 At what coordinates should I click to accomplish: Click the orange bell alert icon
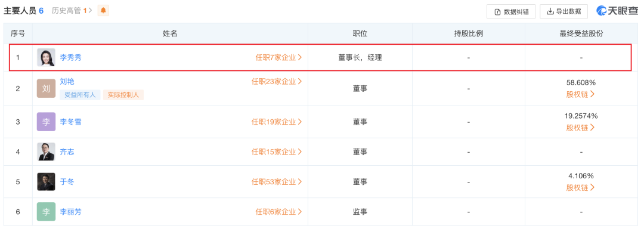click(103, 11)
